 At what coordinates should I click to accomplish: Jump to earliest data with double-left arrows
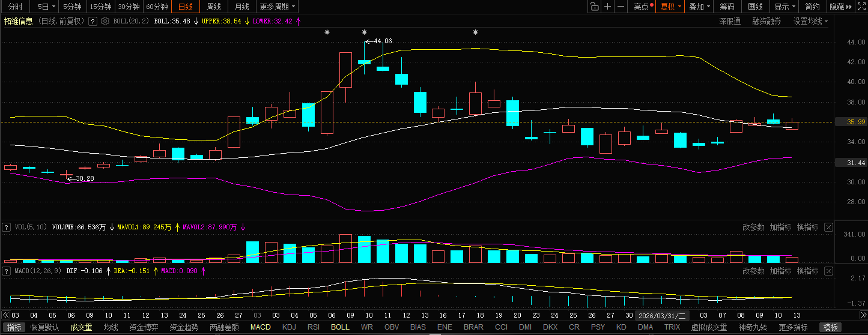(6, 315)
